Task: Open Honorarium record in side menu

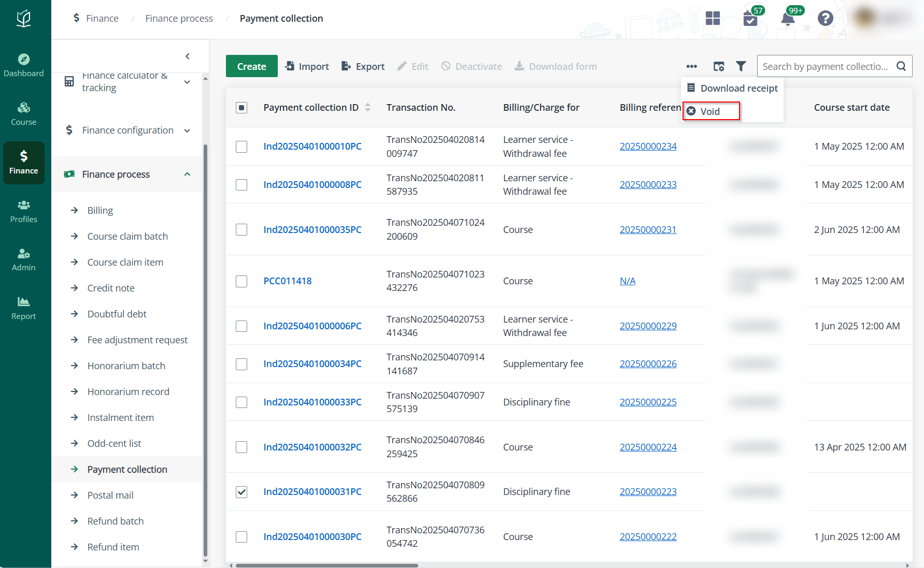Action: tap(128, 391)
